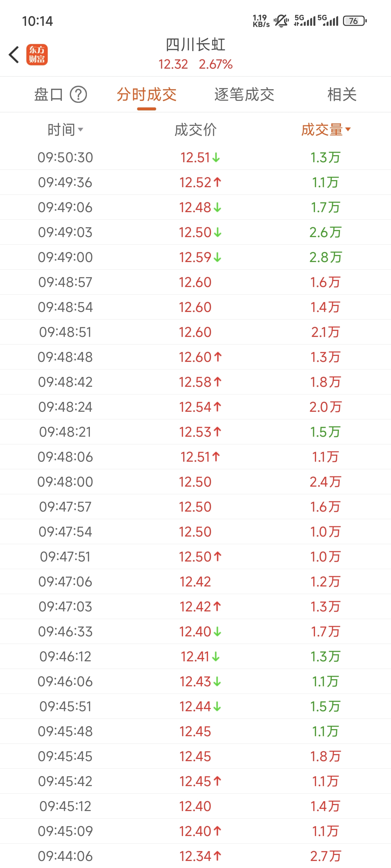This screenshot has height=868, width=391.
Task: Tap the muted bell status icon
Action: coord(281,21)
